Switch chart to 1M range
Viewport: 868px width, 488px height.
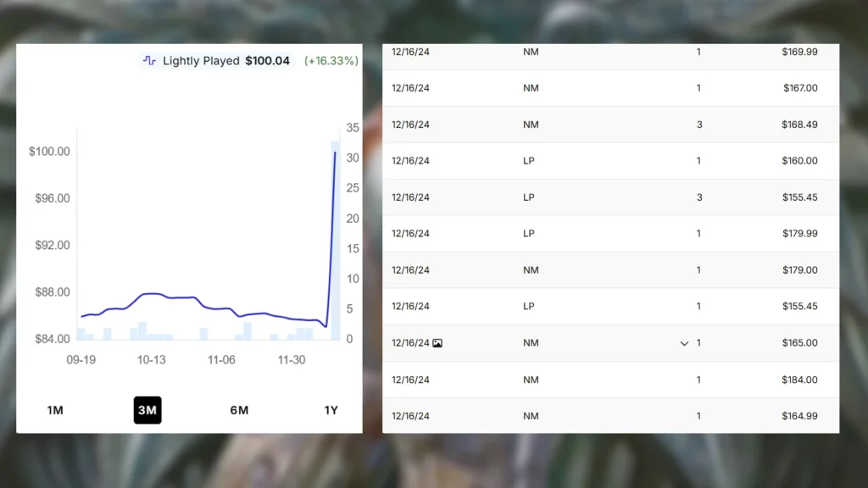tap(55, 410)
